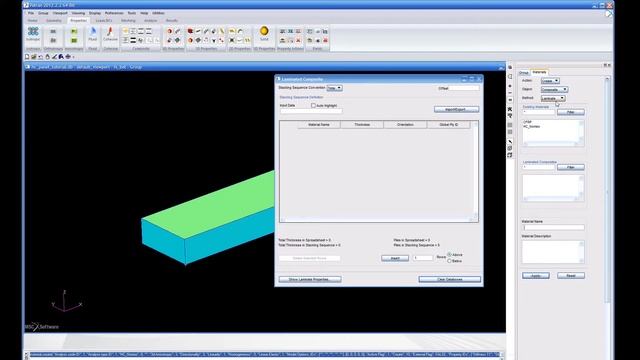Click the red first icon in the 1D Properties group
This screenshot has height=360, width=640.
(190, 31)
